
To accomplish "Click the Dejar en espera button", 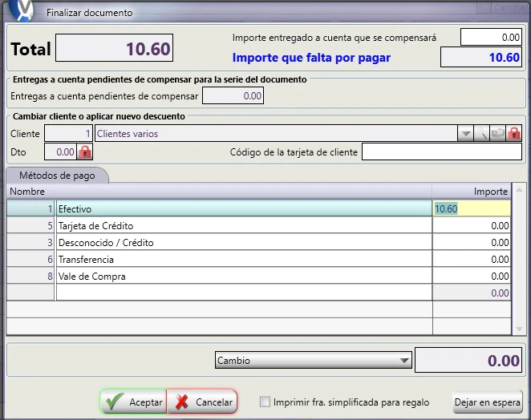I will 488,402.
